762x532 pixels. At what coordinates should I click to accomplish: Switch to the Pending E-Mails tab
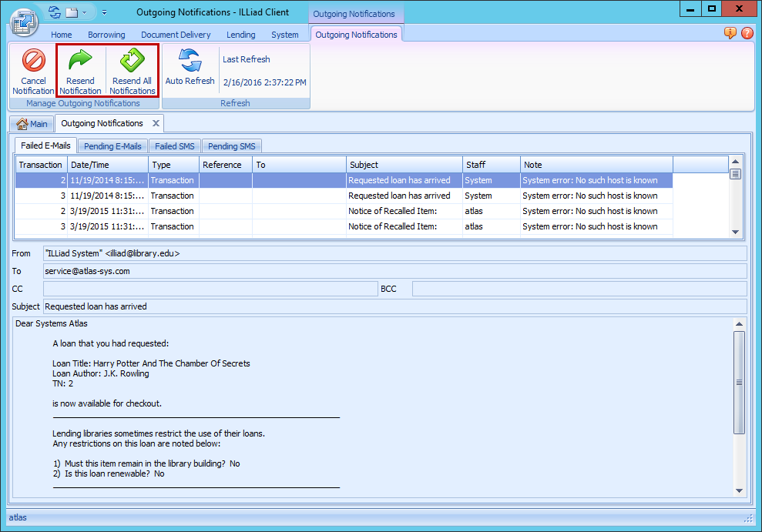point(112,146)
